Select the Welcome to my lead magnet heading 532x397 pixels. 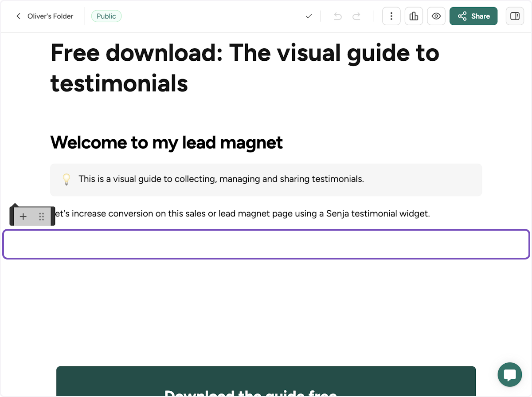click(x=166, y=142)
